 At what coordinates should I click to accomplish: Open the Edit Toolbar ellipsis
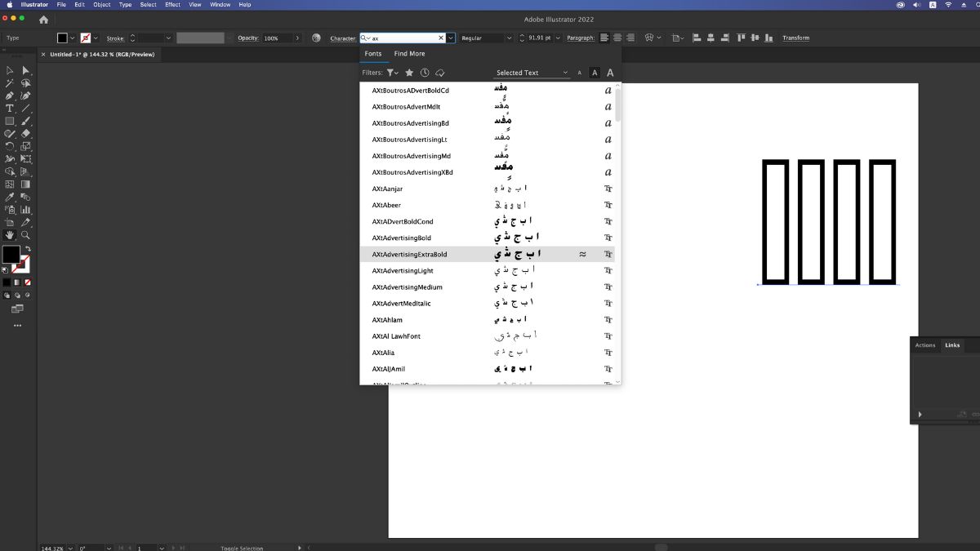17,326
